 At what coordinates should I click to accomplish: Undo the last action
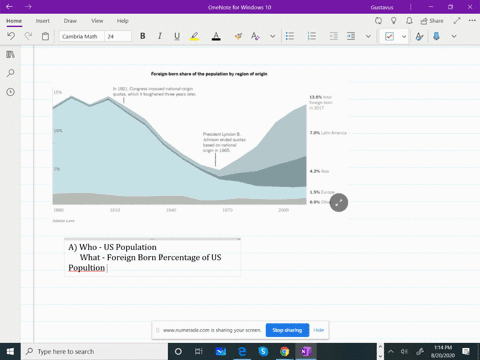11,36
